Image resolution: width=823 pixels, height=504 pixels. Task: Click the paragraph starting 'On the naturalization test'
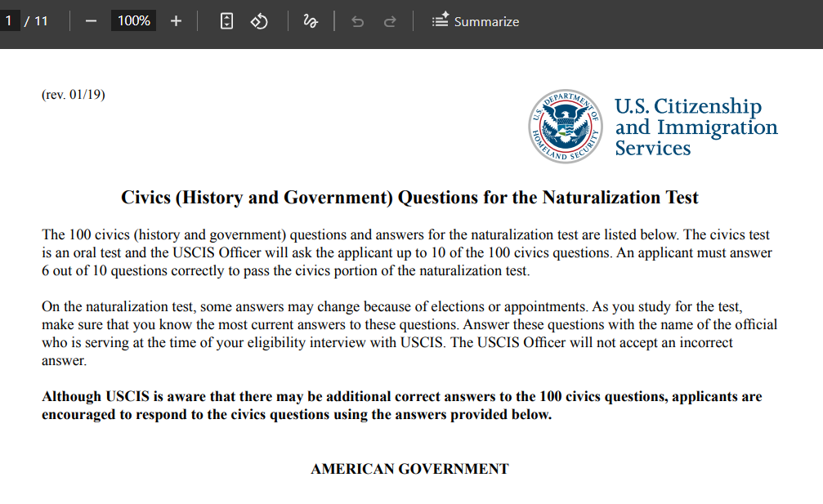click(x=409, y=333)
